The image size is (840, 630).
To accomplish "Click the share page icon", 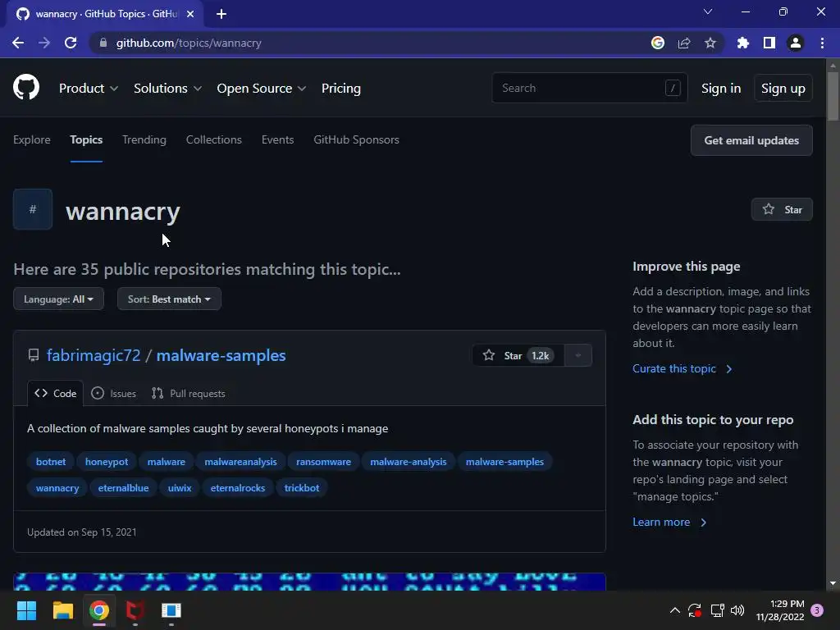I will pos(684,43).
